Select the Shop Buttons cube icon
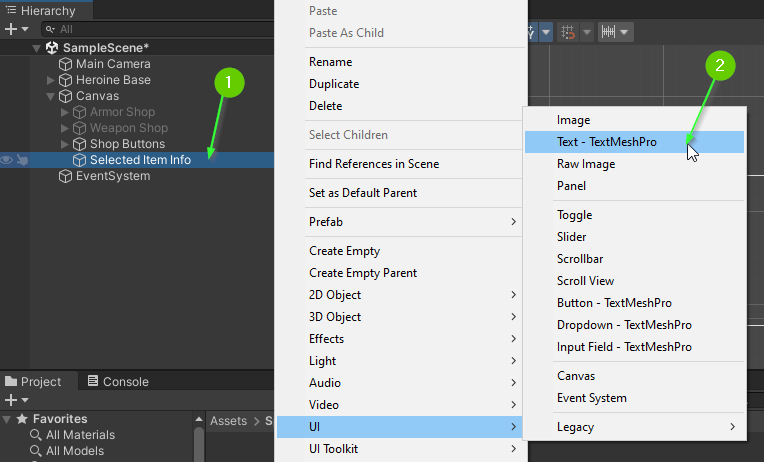Viewport: 764px width, 462px height. point(79,144)
